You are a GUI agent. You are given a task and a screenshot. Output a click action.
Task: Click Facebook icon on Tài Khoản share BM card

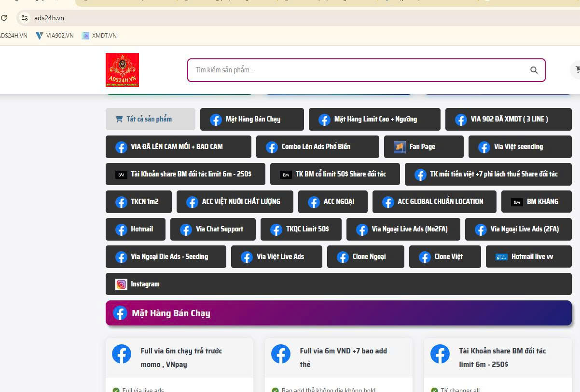440,354
